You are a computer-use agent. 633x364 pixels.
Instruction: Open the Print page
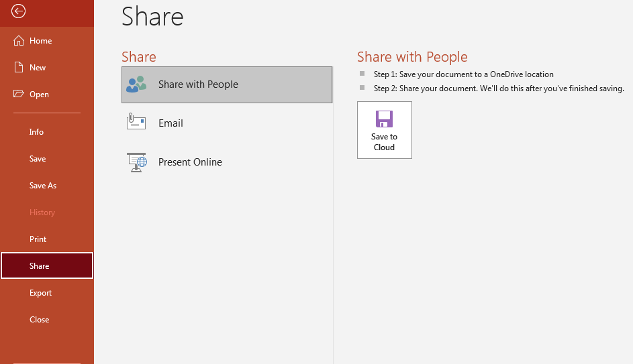tap(38, 239)
